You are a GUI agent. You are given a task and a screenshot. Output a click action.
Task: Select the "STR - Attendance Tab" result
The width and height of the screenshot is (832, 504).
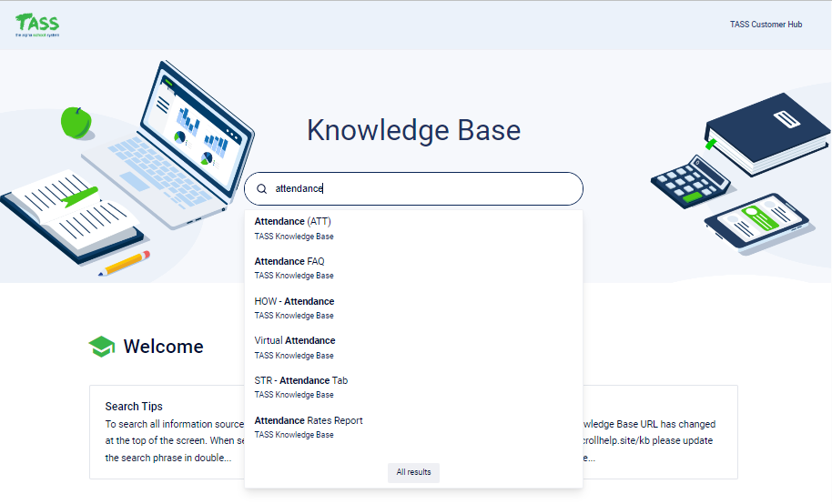pos(301,380)
